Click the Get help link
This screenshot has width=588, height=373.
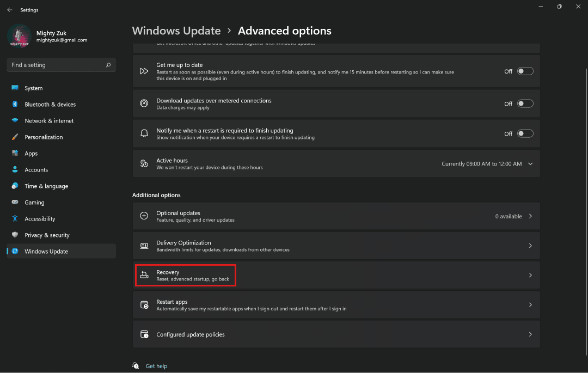pyautogui.click(x=156, y=366)
